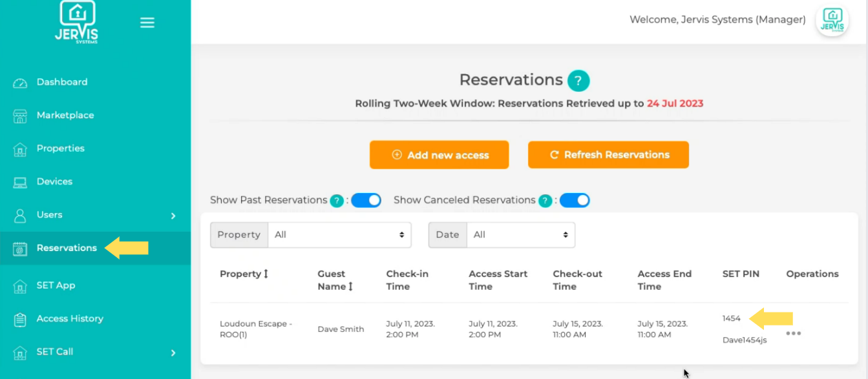This screenshot has height=379, width=868.
Task: Expand the SET Call submenu chevron
Action: click(x=173, y=353)
